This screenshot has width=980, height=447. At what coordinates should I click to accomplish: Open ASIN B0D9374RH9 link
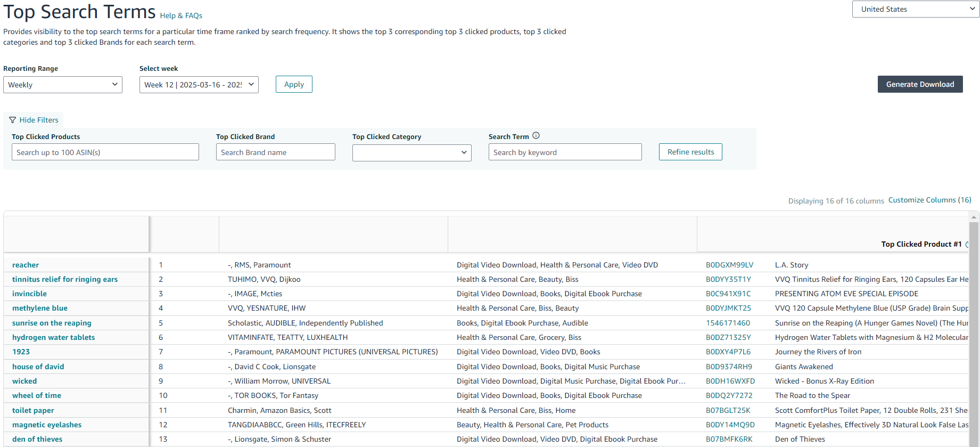click(x=729, y=367)
